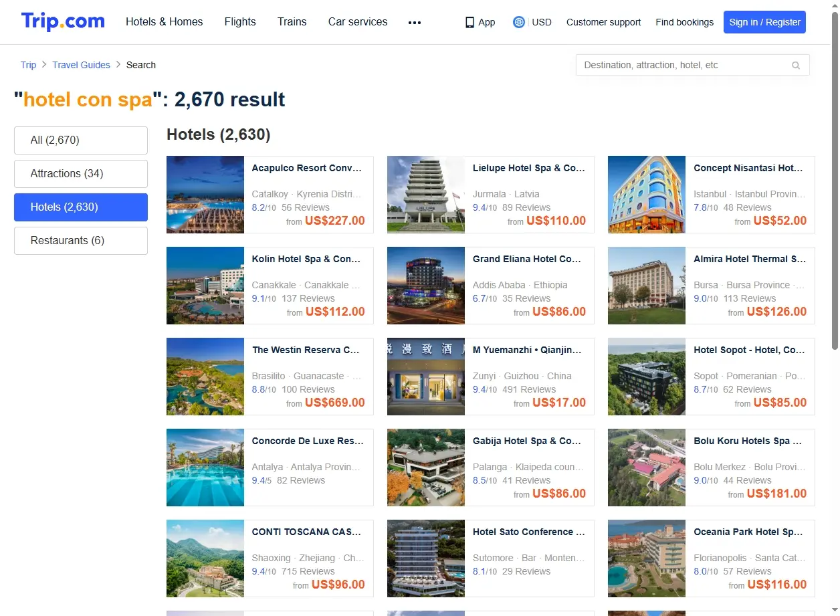Image resolution: width=840 pixels, height=616 pixels.
Task: Open Hotels & Homes menu
Action: tap(164, 21)
